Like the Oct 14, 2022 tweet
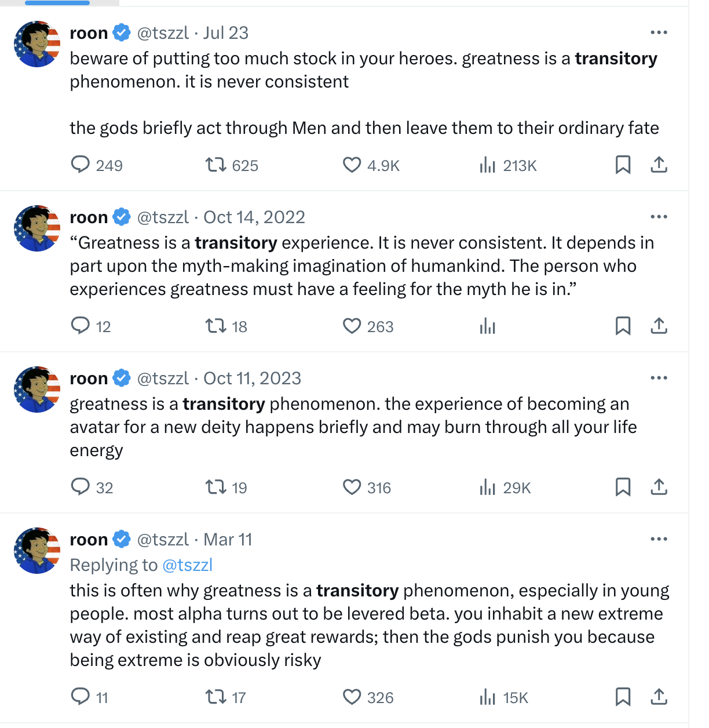The image size is (709, 728). [352, 326]
